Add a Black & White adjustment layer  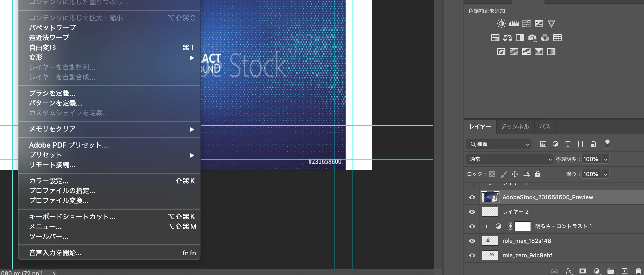pyautogui.click(x=520, y=38)
